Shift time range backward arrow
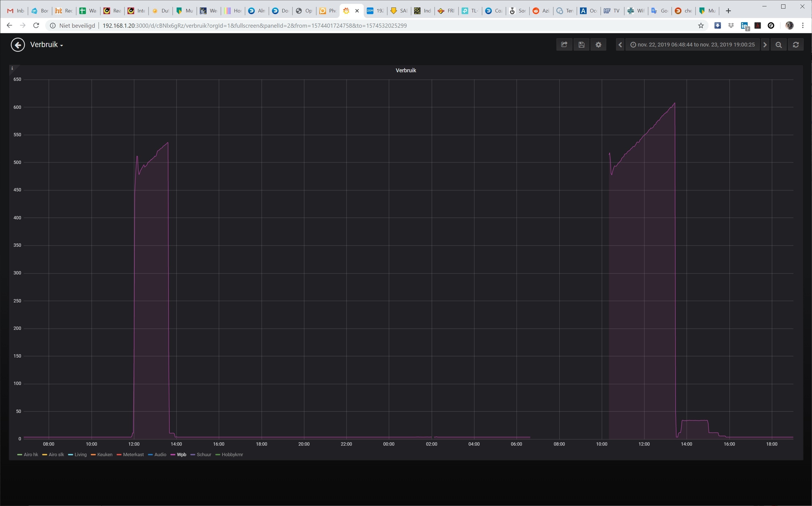Viewport: 812px width, 506px height. point(620,45)
